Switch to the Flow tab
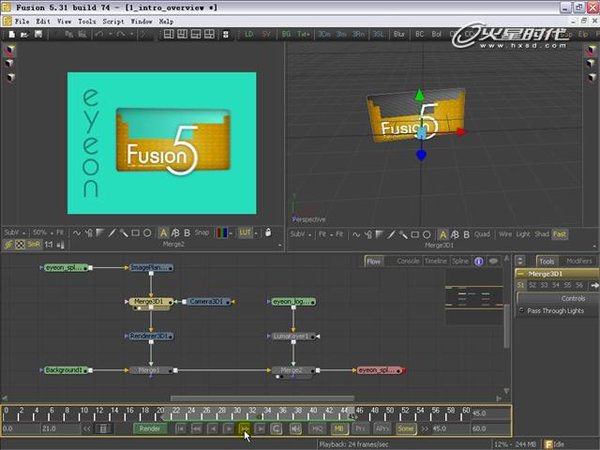Image resolution: width=600 pixels, height=450 pixels. pyautogui.click(x=374, y=261)
